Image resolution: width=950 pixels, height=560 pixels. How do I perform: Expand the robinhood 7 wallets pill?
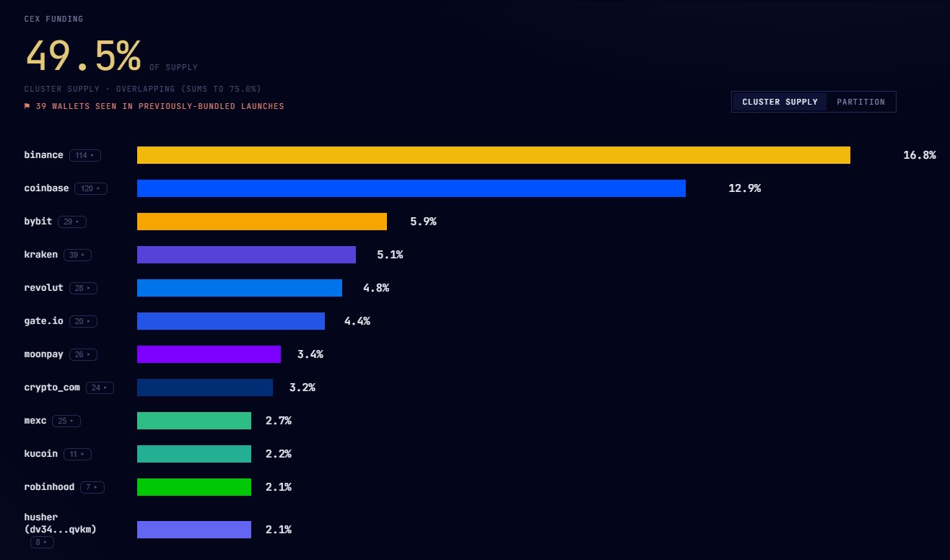coord(92,487)
